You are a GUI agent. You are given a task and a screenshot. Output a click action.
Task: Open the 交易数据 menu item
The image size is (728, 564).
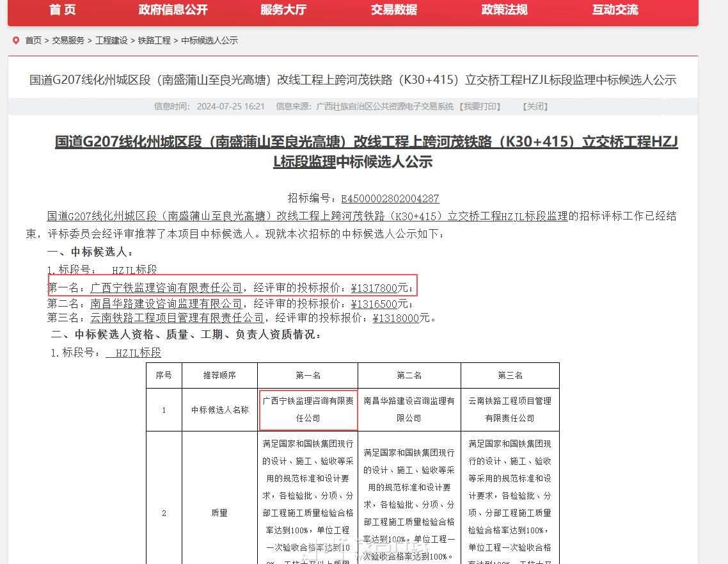393,10
